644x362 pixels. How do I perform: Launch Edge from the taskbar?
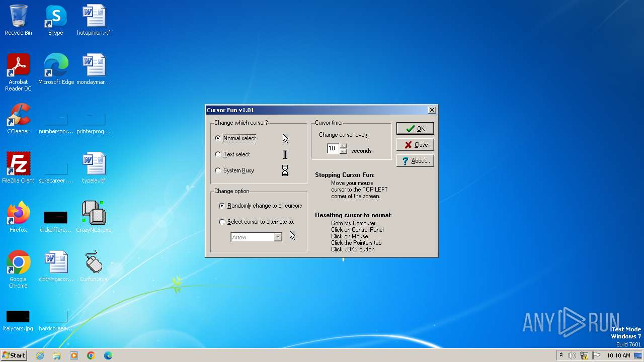click(108, 355)
